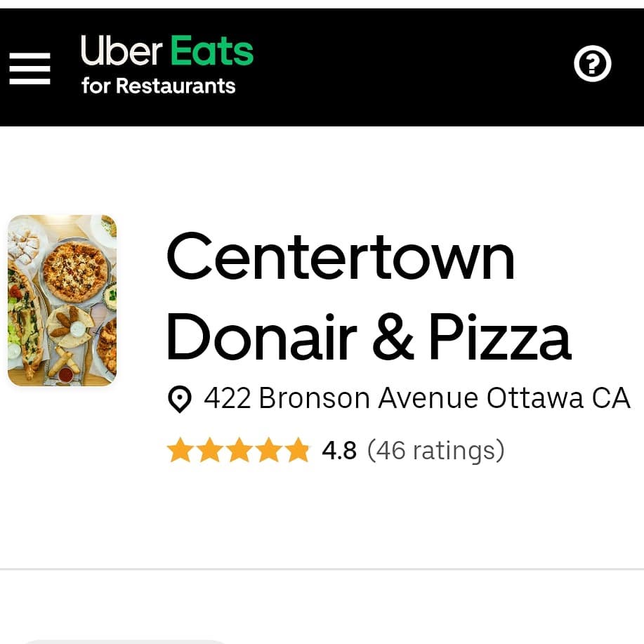This screenshot has width=644, height=644.
Task: Click the green Eats logo word
Action: [x=211, y=51]
